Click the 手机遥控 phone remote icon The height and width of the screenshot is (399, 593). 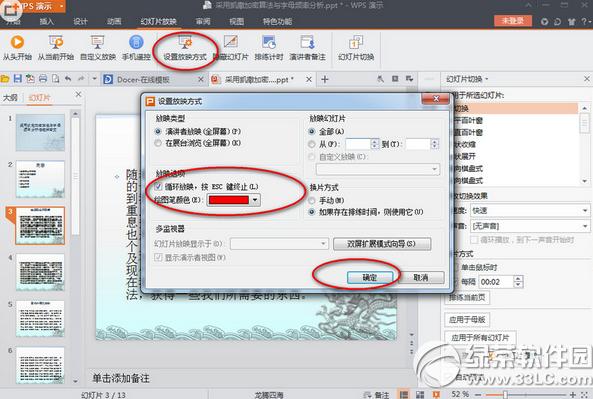(x=136, y=42)
